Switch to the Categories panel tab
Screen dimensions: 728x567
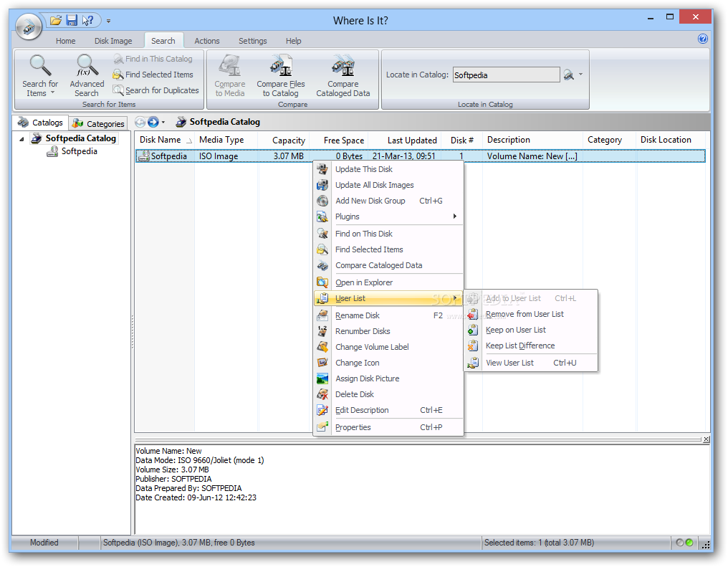(98, 123)
